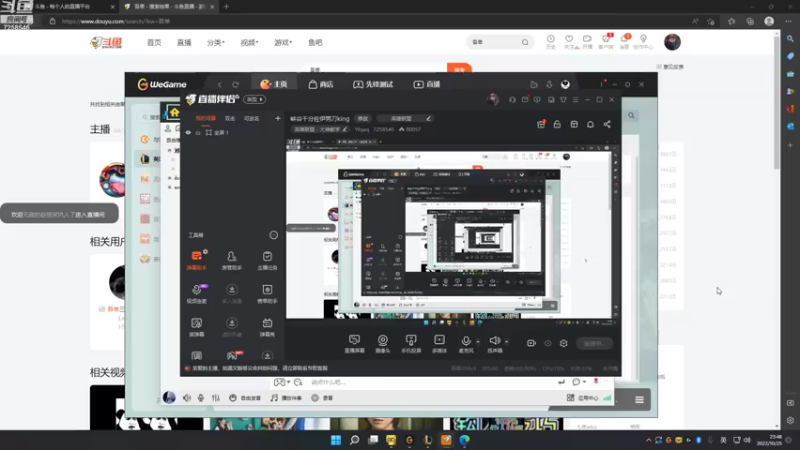800x450 pixels.
Task: Switch to WeGame 商店 store tab
Action: click(x=321, y=84)
